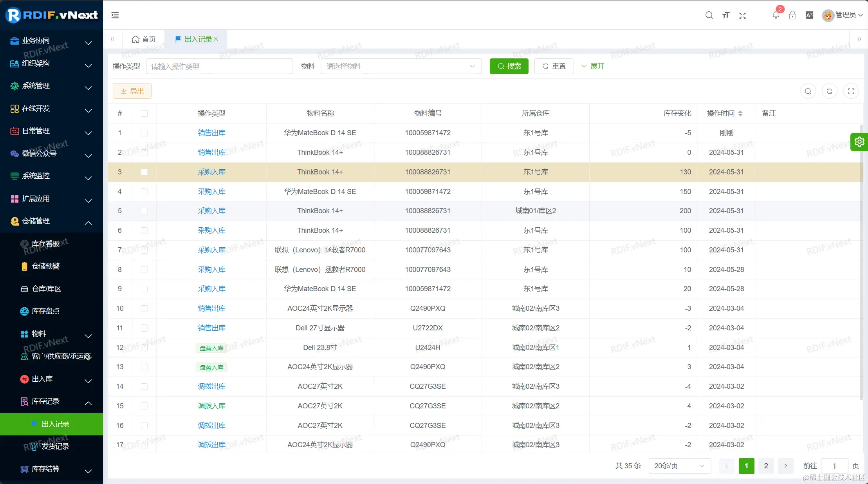Screen dimensions: 868x484
Task: Click the 操作类型 input field
Action: [219, 66]
